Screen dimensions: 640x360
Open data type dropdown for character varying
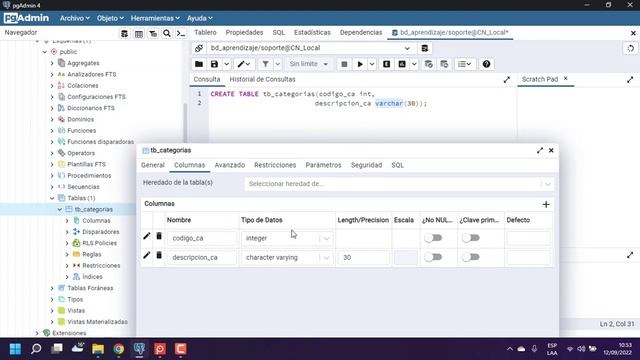326,258
